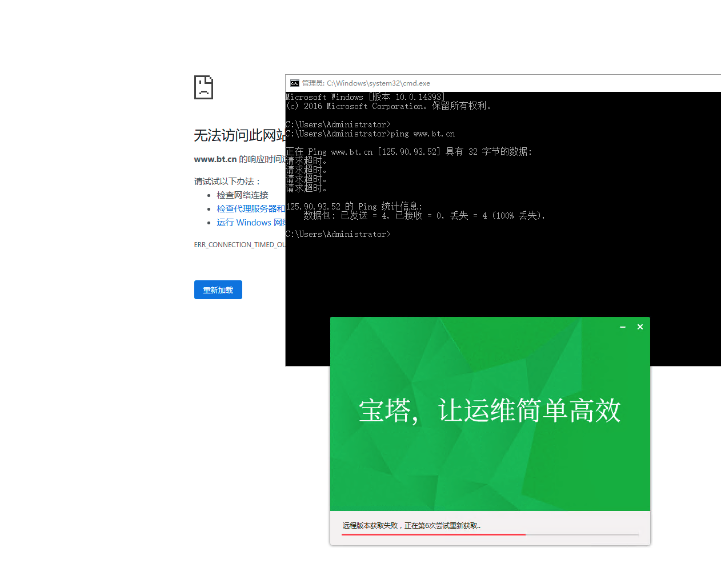Click the sad page error icon
The image size is (721, 588).
pyautogui.click(x=203, y=87)
